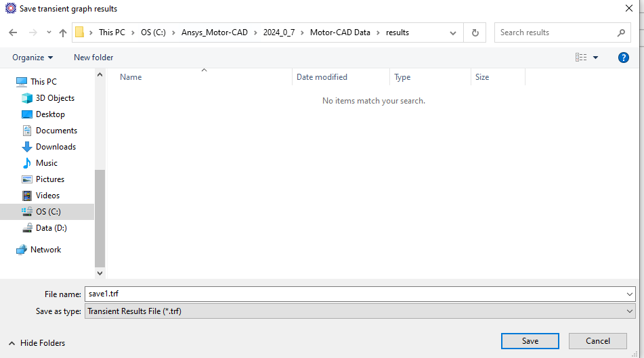Open help with the question mark icon
The image size is (644, 358).
click(624, 58)
